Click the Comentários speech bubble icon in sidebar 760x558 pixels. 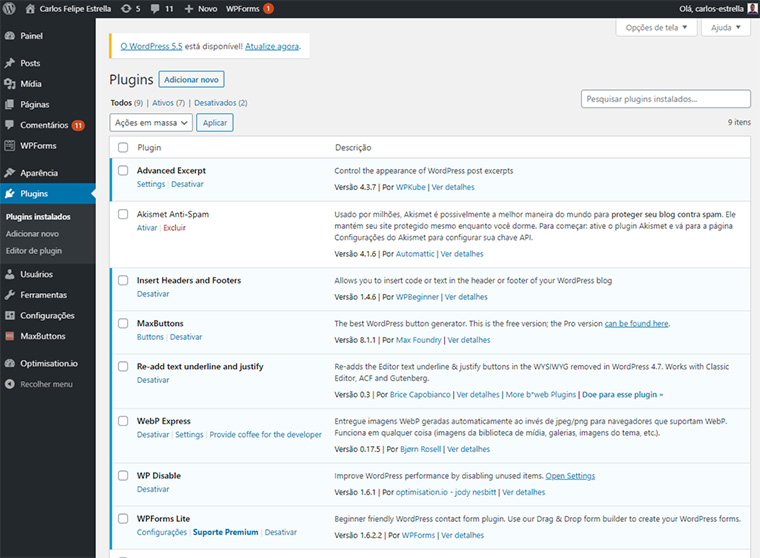click(10, 125)
